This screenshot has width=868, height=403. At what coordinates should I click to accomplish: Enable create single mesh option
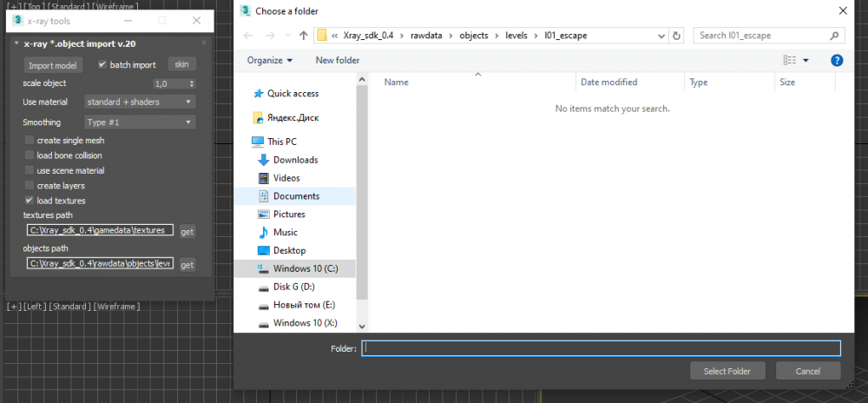coord(30,141)
